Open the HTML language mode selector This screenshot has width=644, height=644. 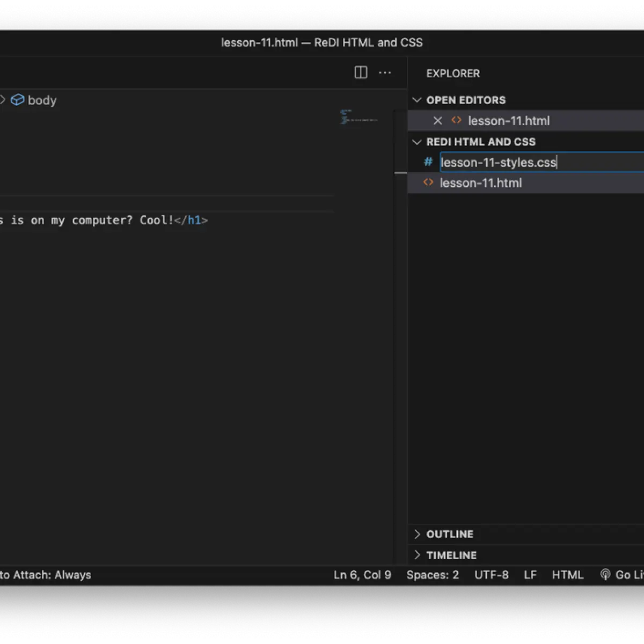pyautogui.click(x=568, y=575)
